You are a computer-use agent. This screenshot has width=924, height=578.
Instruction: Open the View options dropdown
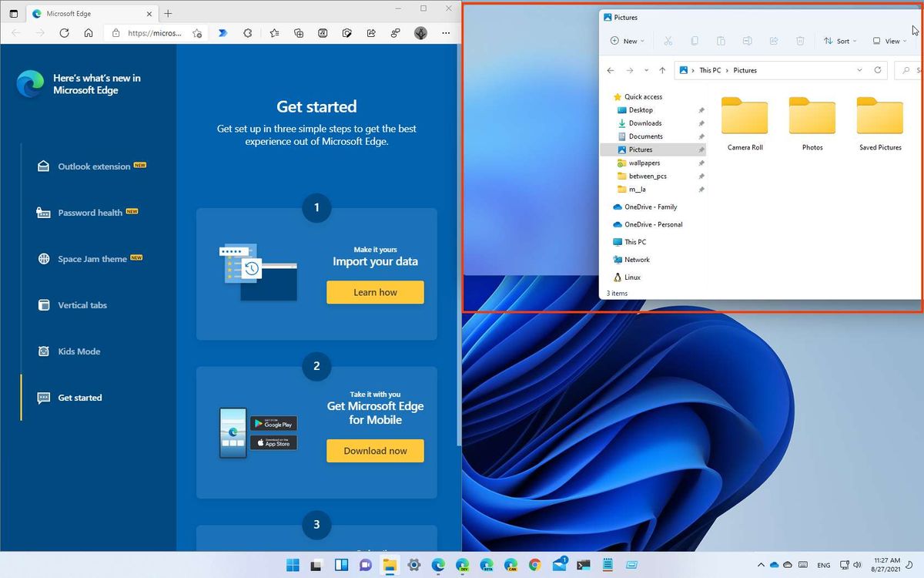coord(889,41)
